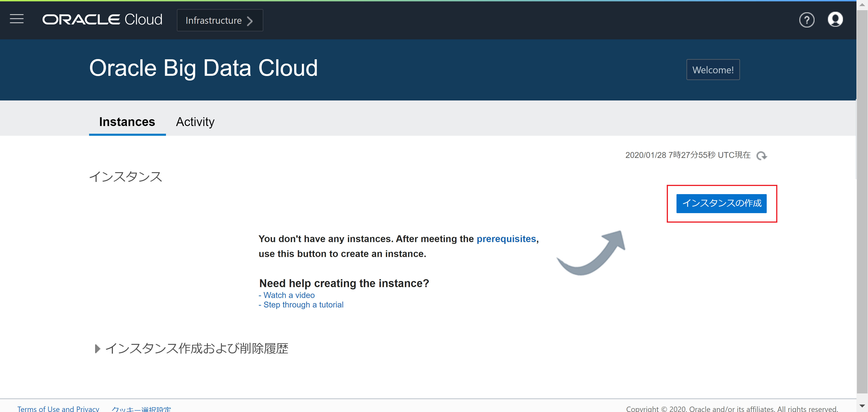
Task: Expand the Infrastructure dropdown chevron
Action: 250,21
